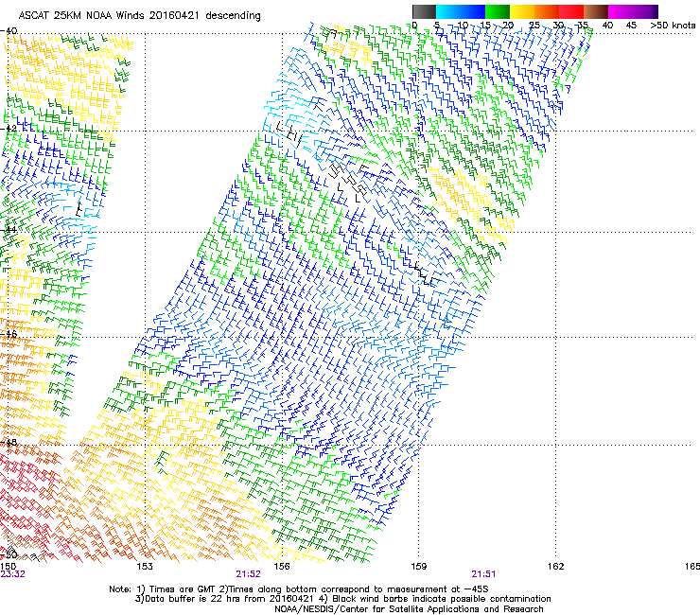
Task: Click the title text 'ASCAT 25KM NOAA Winds 20160421 descending'
Action: [139, 16]
